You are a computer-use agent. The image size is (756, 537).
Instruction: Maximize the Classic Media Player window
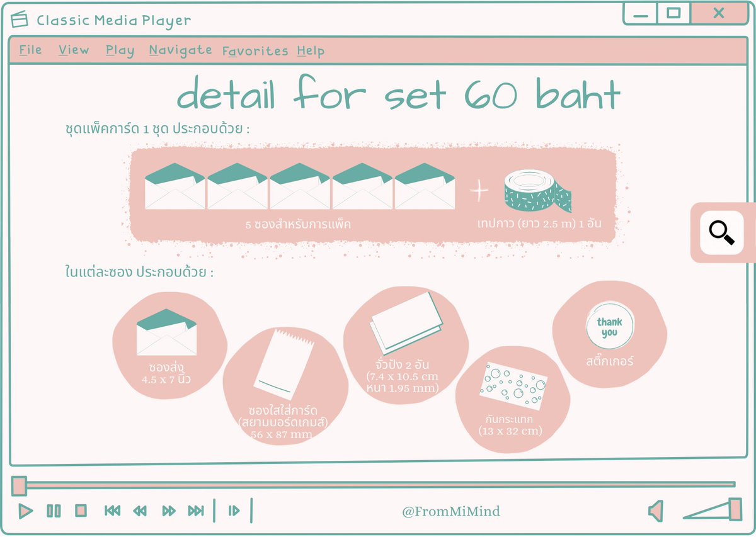[673, 13]
